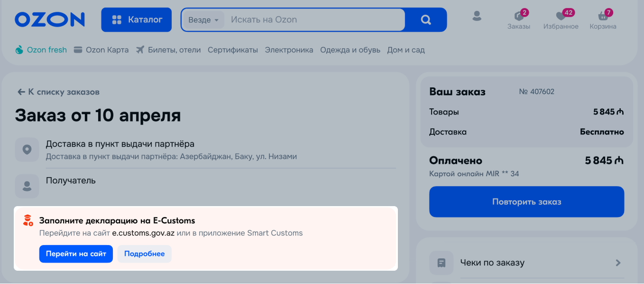Click the OZON logo
This screenshot has height=284, width=644.
(50, 19)
